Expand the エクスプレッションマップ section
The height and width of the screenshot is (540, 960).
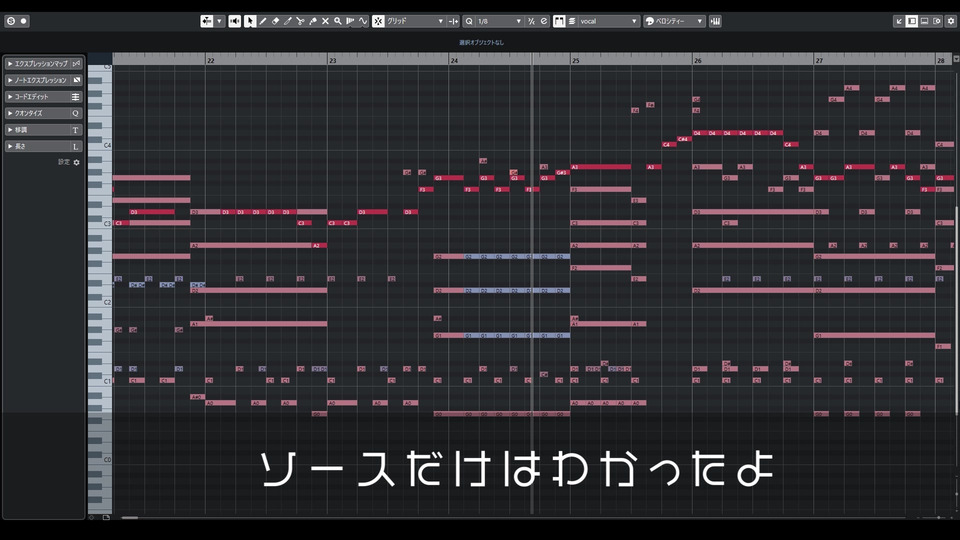[43, 64]
